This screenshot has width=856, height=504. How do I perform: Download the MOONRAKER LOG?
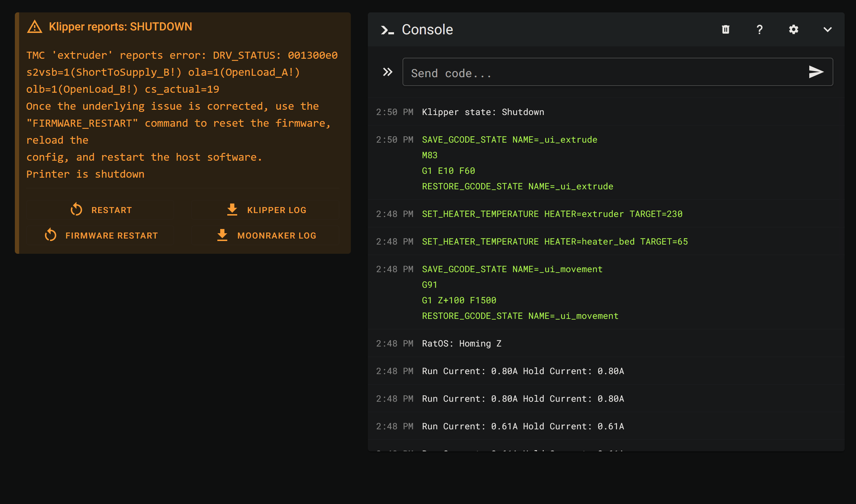[266, 235]
